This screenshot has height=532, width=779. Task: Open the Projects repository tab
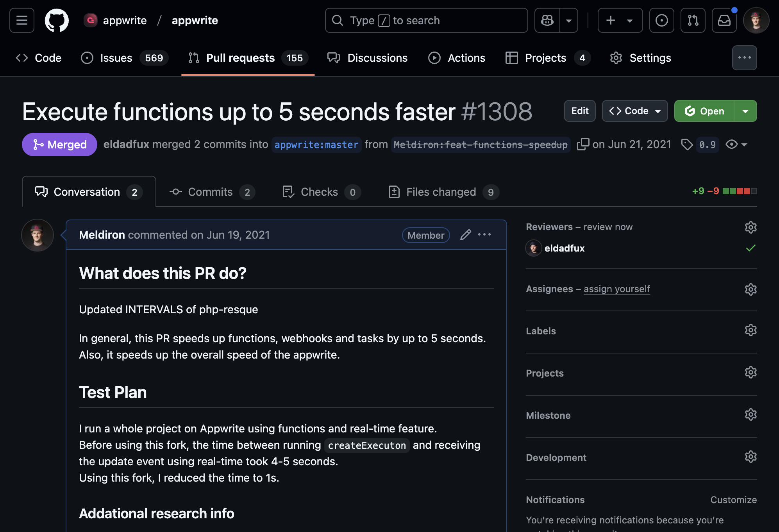(548, 58)
